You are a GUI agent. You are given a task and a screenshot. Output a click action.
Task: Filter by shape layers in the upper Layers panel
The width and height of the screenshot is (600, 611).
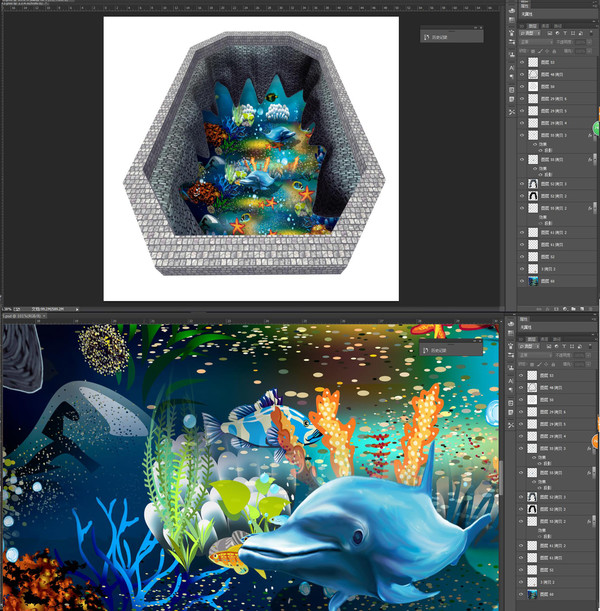573,33
